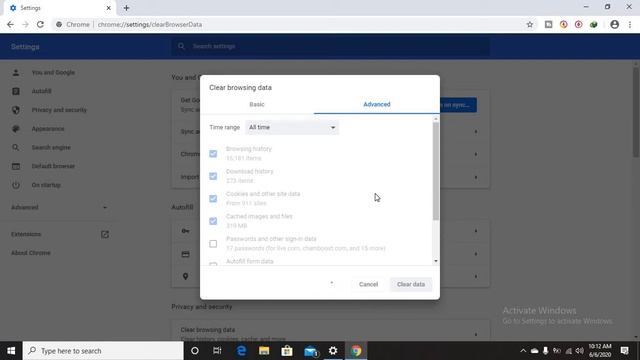Viewport: 640px width, 360px height.
Task: Click the dialog scrollbar thumb
Action: coord(436,171)
